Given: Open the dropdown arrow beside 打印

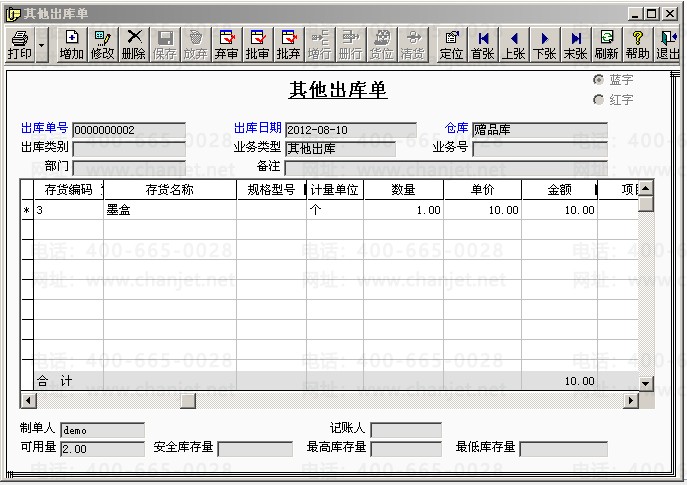Looking at the screenshot, I should click(x=42, y=45).
